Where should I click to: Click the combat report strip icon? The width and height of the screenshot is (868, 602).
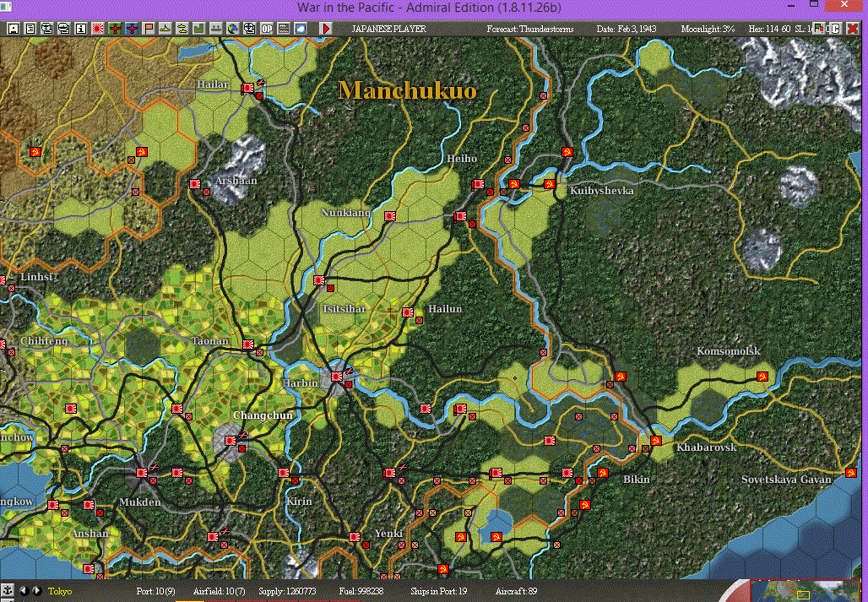point(284,28)
